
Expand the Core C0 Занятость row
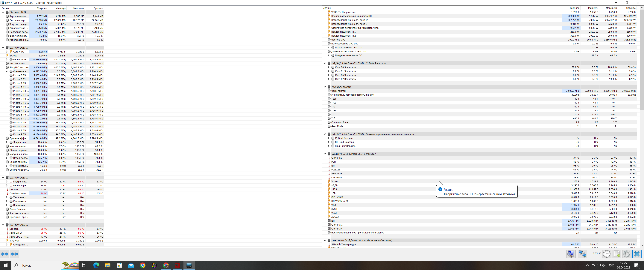click(x=329, y=67)
